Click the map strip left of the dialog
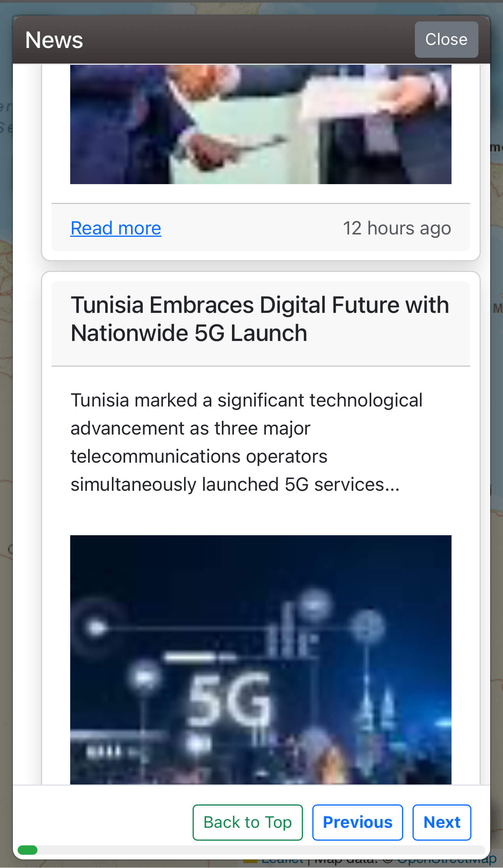The image size is (503, 868). 6,390
